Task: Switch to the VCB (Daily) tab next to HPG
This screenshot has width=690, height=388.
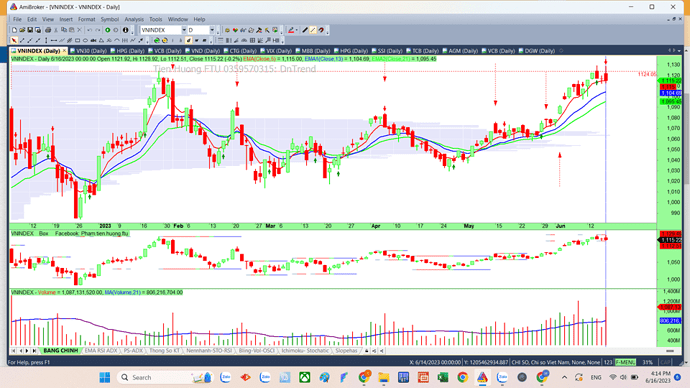Action: pyautogui.click(x=165, y=51)
